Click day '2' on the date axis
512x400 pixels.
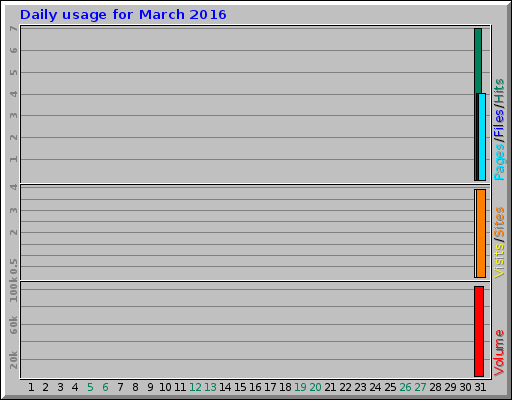46,387
